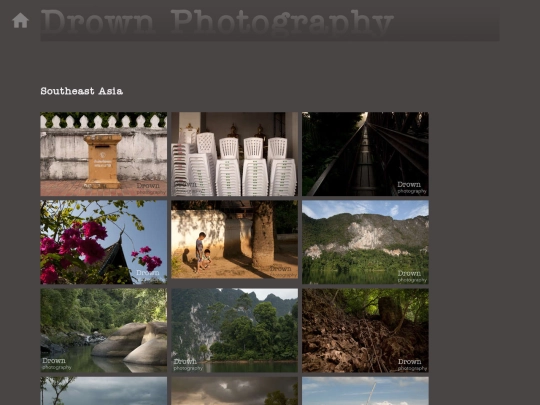Screen dimensions: 540x405
Task: Open the bottom-row blue sky photo
Action: click(x=365, y=391)
